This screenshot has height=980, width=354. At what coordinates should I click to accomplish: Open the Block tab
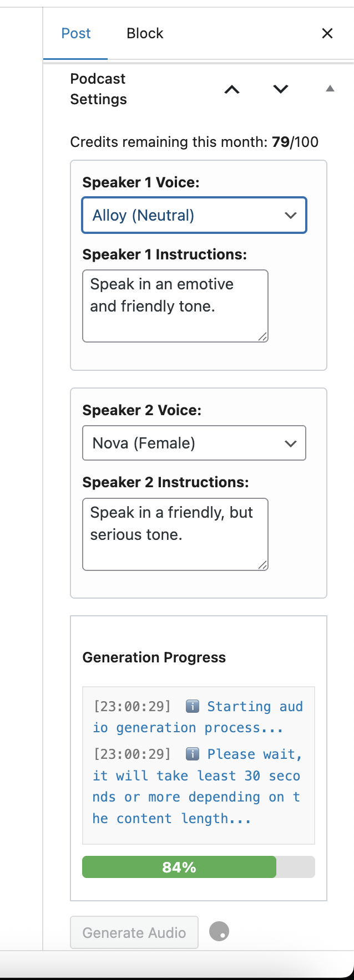tap(145, 34)
